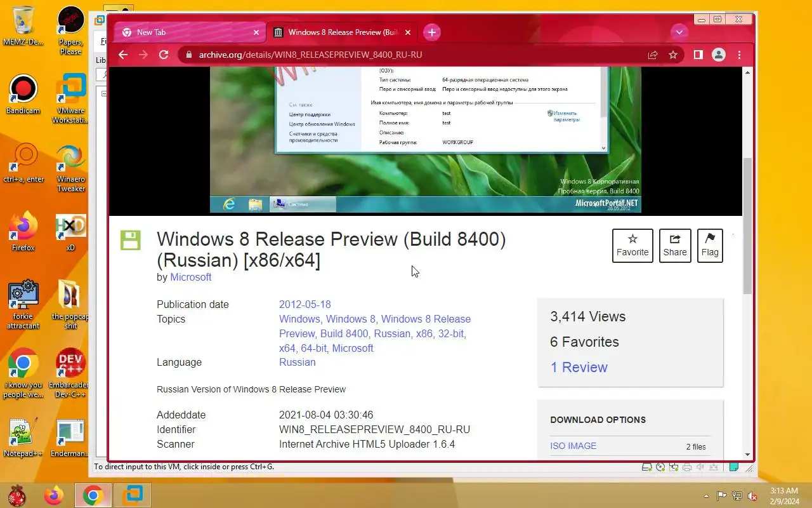Open the Enderman desktop shortcut
This screenshot has width=812, height=508.
70,438
